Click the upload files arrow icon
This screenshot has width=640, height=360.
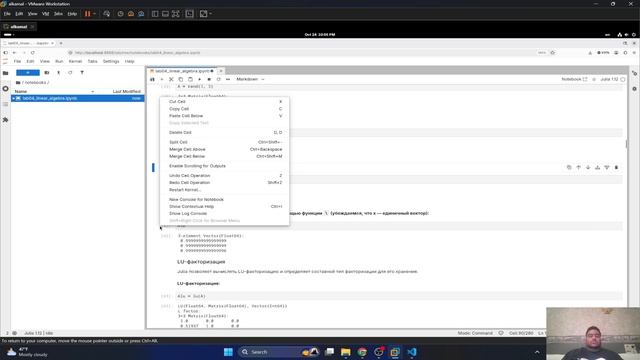coord(58,73)
